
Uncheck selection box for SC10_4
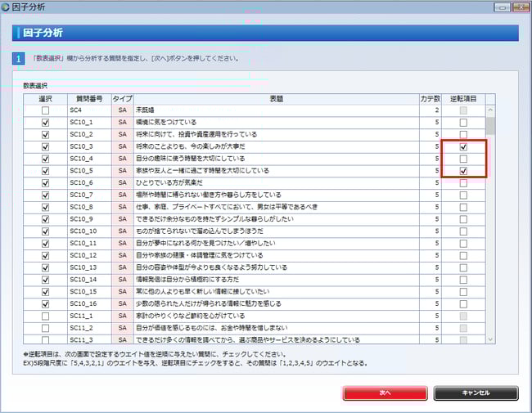pos(45,159)
